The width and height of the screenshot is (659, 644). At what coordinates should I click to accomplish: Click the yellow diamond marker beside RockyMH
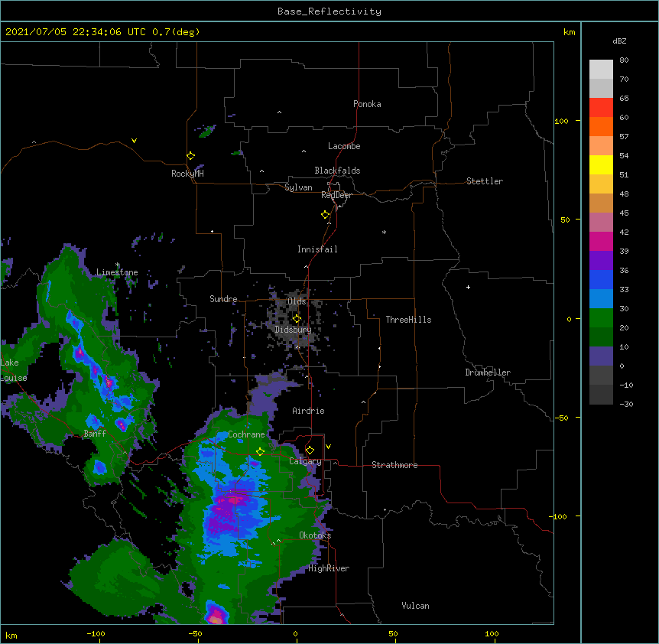(190, 156)
